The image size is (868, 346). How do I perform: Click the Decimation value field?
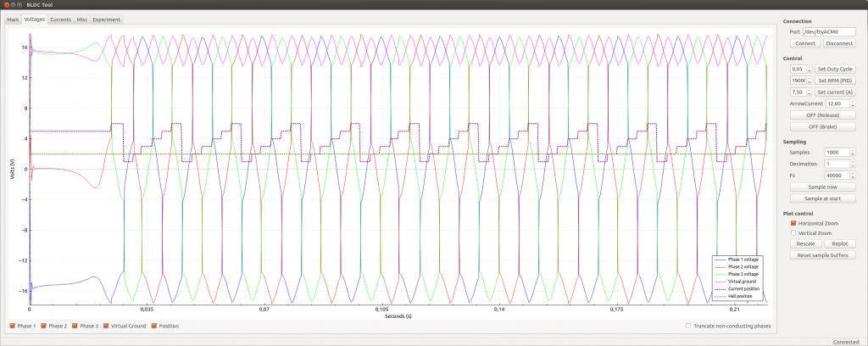tap(837, 164)
